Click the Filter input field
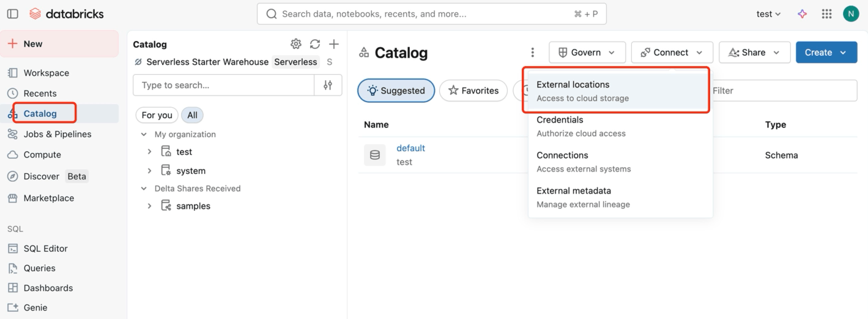Screen dimensions: 868x319 pyautogui.click(x=783, y=91)
